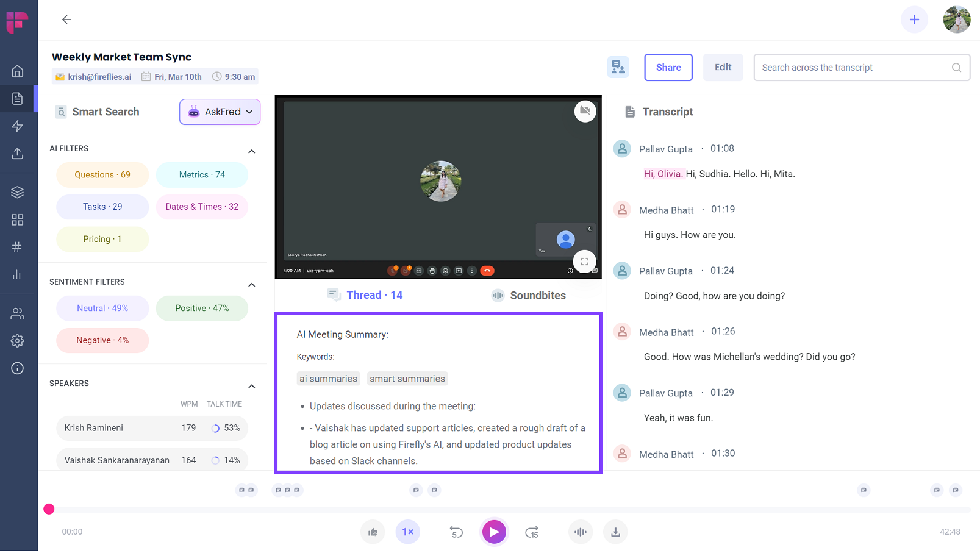
Task: Click the Upload icon in sidebar
Action: 18,154
